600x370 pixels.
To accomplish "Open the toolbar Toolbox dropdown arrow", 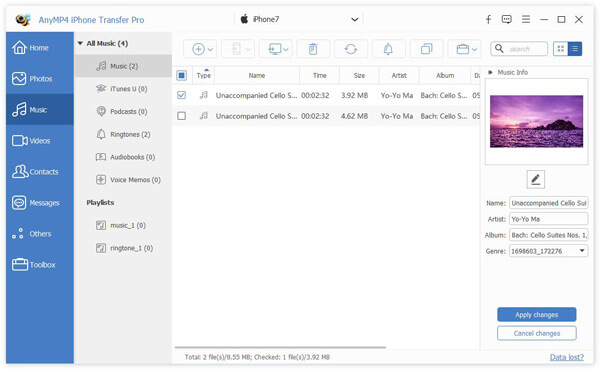I will pyautogui.click(x=474, y=49).
